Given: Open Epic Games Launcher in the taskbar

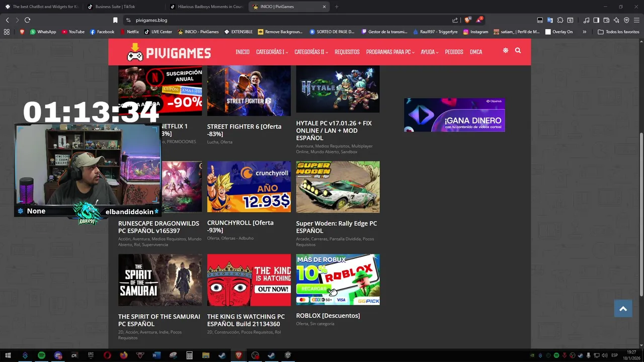Looking at the screenshot, I should pyautogui.click(x=91, y=355).
